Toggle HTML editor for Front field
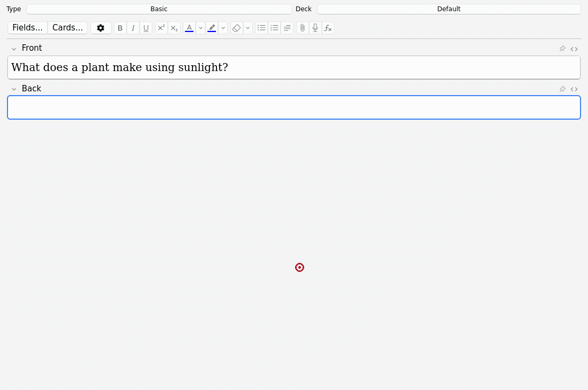The image size is (588, 390). click(x=574, y=49)
